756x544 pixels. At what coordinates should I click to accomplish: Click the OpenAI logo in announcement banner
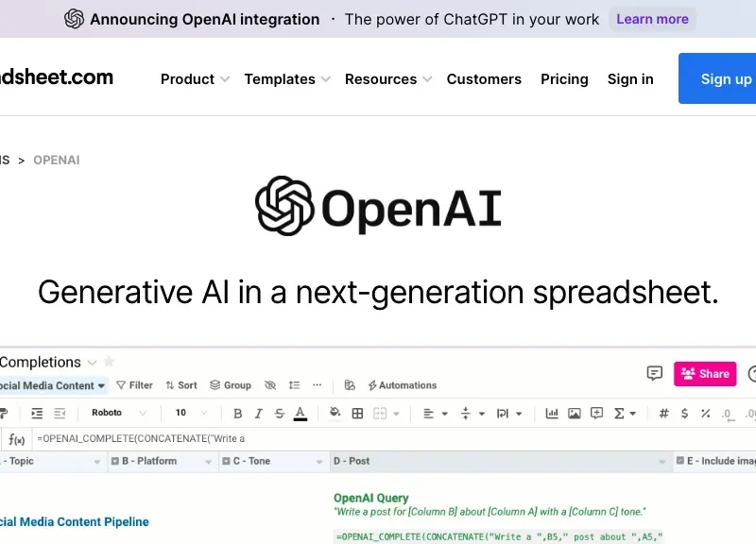point(75,19)
